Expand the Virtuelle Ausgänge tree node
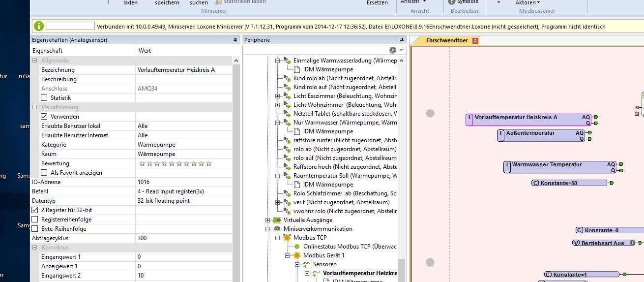The height and width of the screenshot is (282, 644). click(x=268, y=220)
